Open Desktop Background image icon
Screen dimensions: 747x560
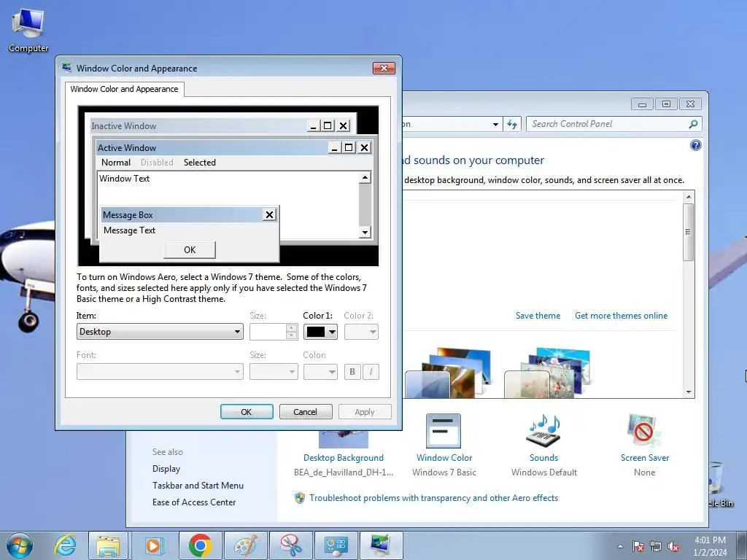point(344,438)
